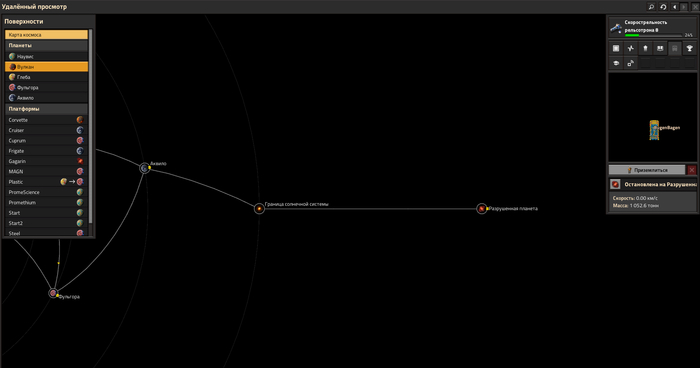Click the Aquilo planet node on the map

144,168
